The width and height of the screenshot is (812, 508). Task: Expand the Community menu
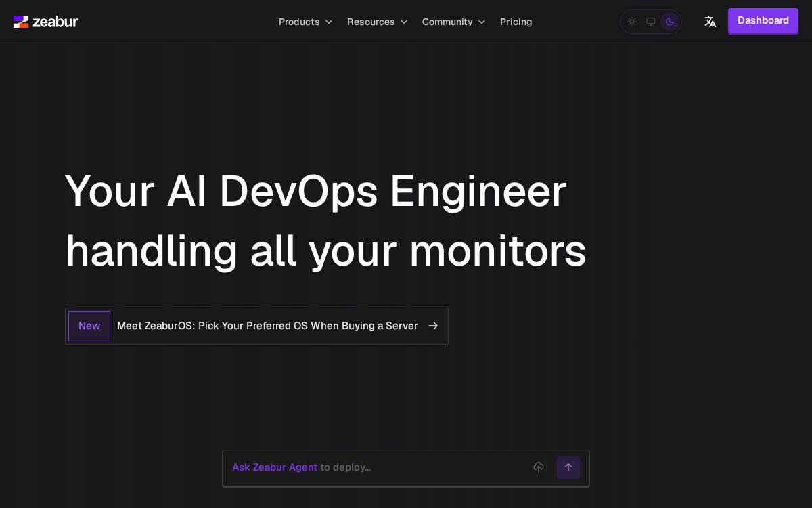pos(454,22)
